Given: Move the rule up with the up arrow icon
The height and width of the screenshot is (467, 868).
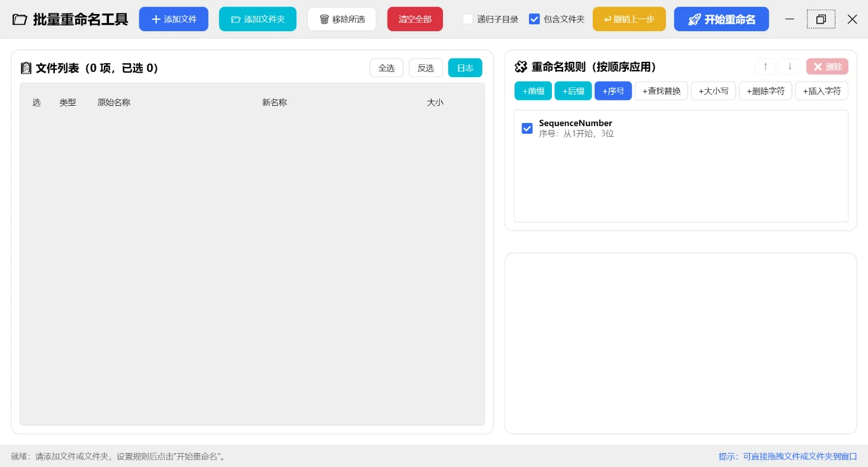Looking at the screenshot, I should [765, 66].
